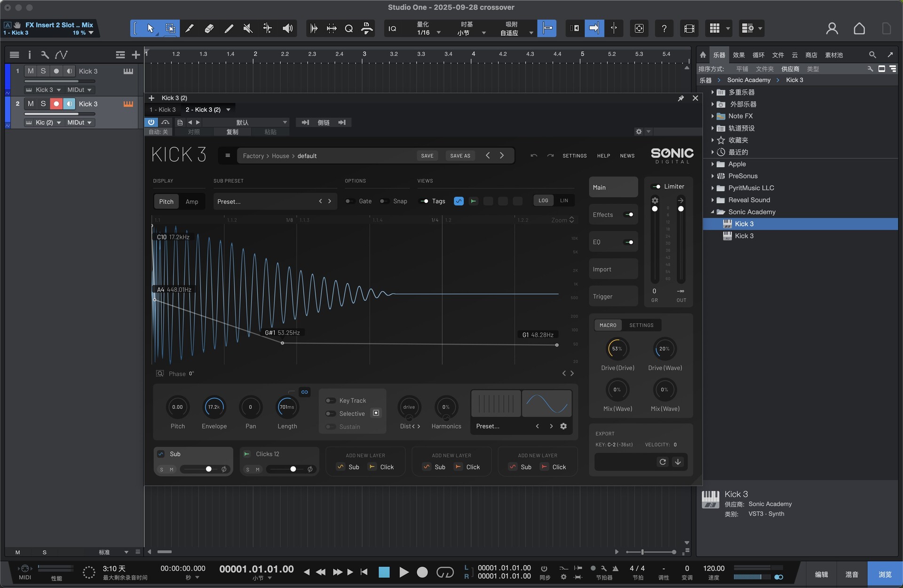Screen dimensions: 903x588
Task: Enable the Key Track option
Action: 331,401
